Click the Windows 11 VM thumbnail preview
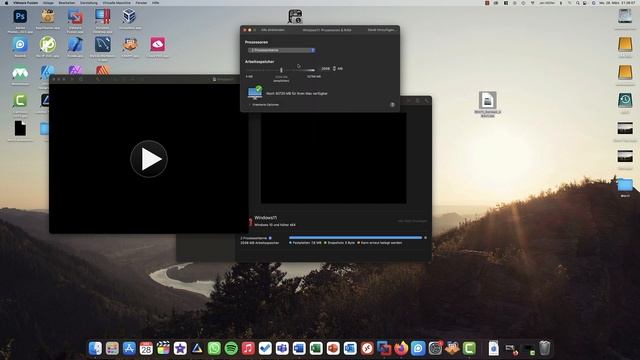This screenshot has height=360, width=640. tap(333, 158)
